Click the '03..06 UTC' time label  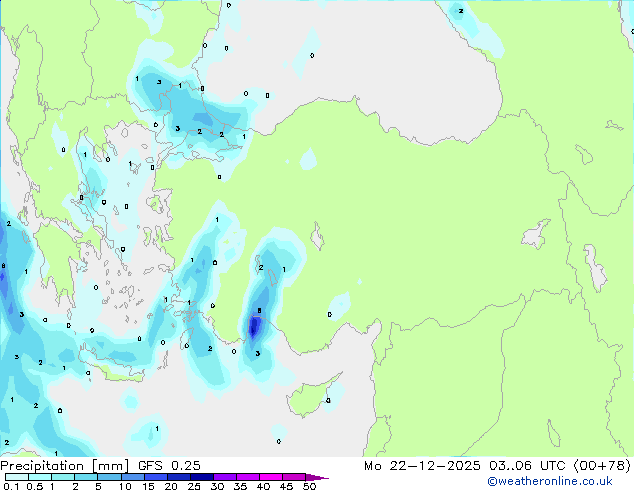(x=527, y=466)
